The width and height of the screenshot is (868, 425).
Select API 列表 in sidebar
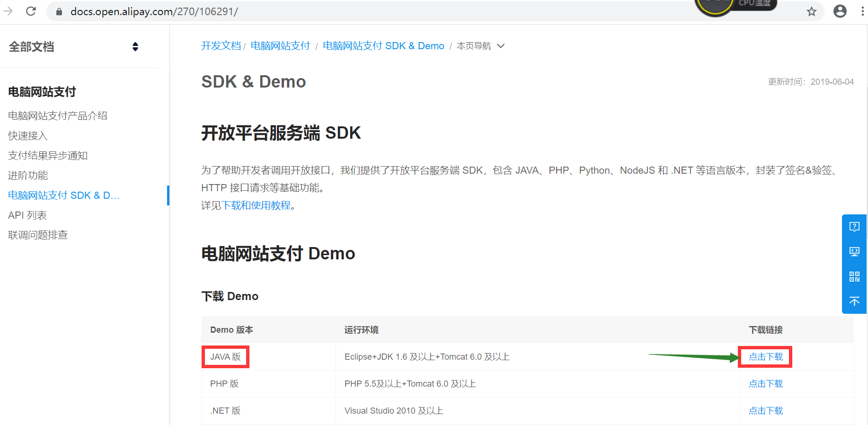tap(27, 215)
